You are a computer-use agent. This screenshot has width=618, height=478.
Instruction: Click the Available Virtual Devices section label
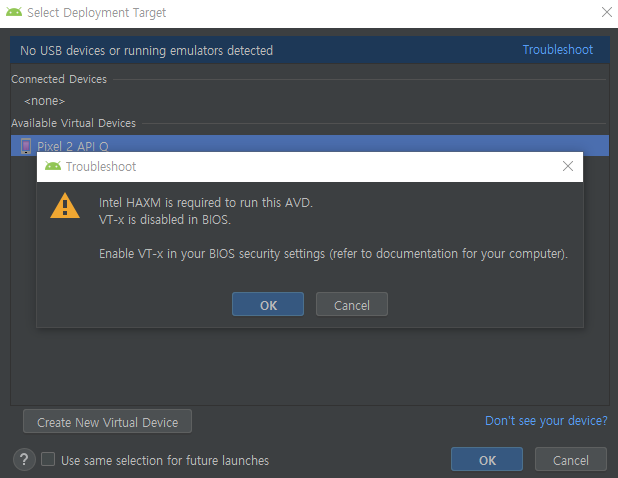[x=73, y=123]
